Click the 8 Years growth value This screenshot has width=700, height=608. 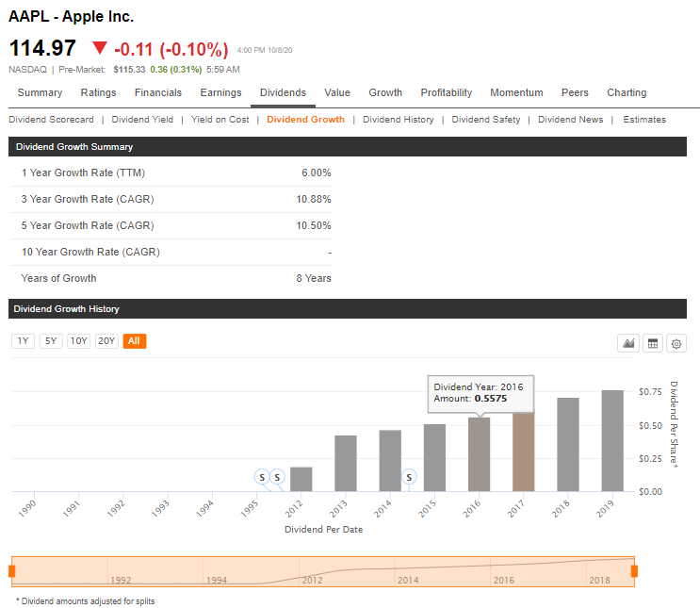pos(314,278)
